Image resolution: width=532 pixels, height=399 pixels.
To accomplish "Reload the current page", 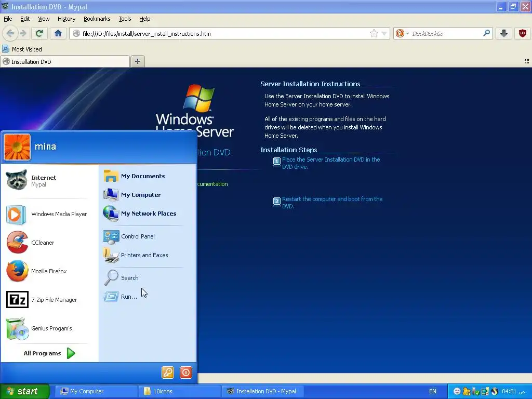I will point(39,33).
